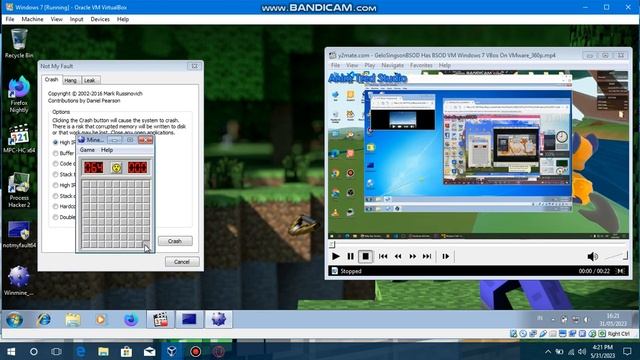640x360 pixels.
Task: Open View menu in media player
Action: pyautogui.click(x=352, y=65)
